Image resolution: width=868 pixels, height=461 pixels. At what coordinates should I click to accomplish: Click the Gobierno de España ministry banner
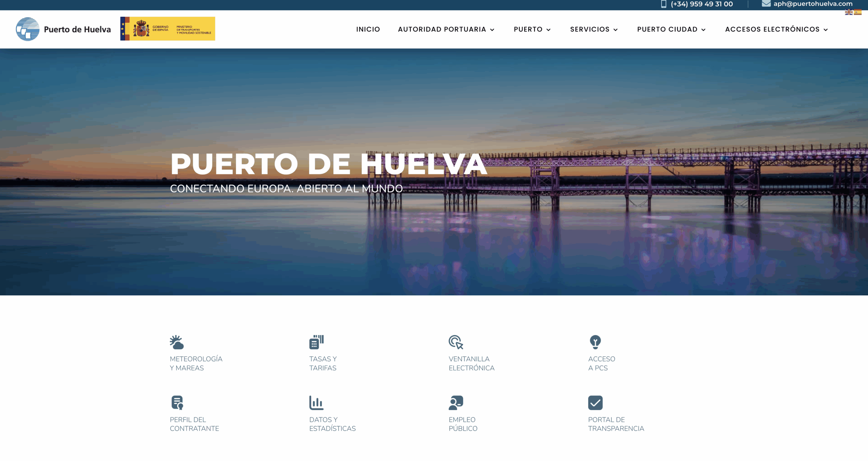pos(167,29)
